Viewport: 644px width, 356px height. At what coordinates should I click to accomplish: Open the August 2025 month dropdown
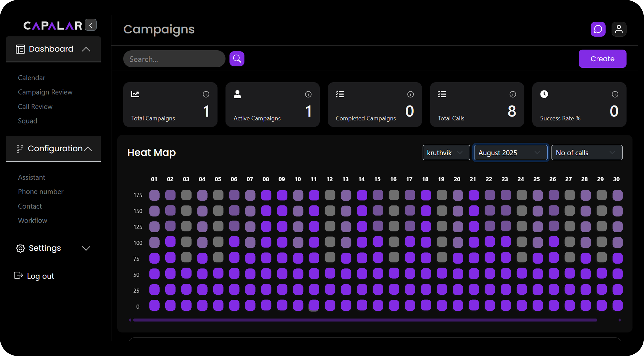tap(510, 153)
